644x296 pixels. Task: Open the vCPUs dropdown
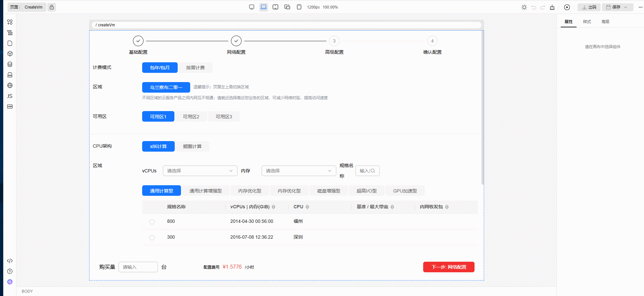pos(200,171)
